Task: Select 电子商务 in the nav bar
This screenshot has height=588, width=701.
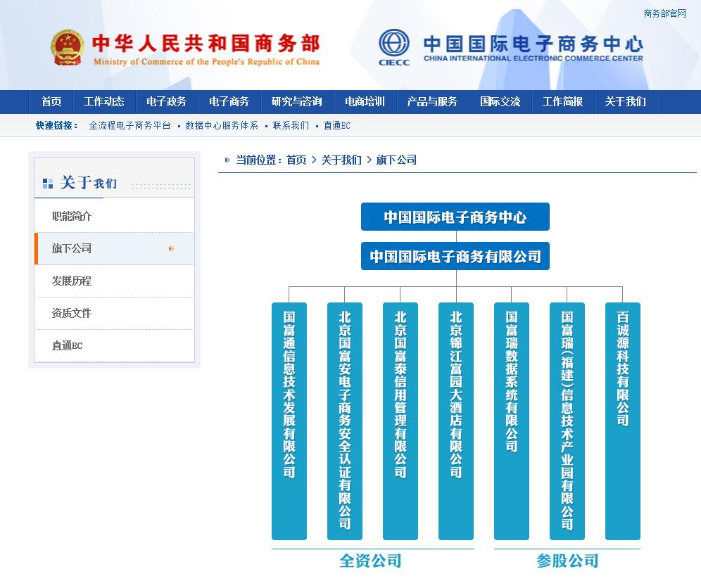Action: (x=229, y=102)
